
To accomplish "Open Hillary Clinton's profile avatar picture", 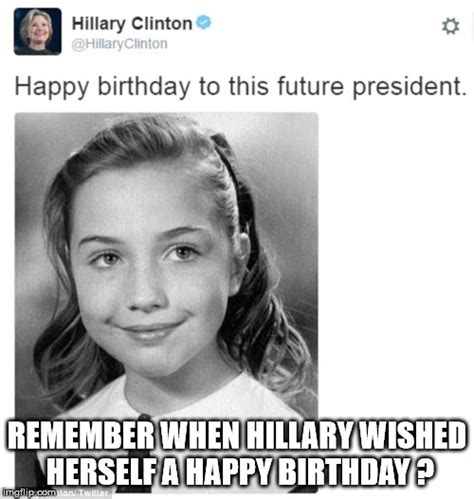I will tap(38, 31).
